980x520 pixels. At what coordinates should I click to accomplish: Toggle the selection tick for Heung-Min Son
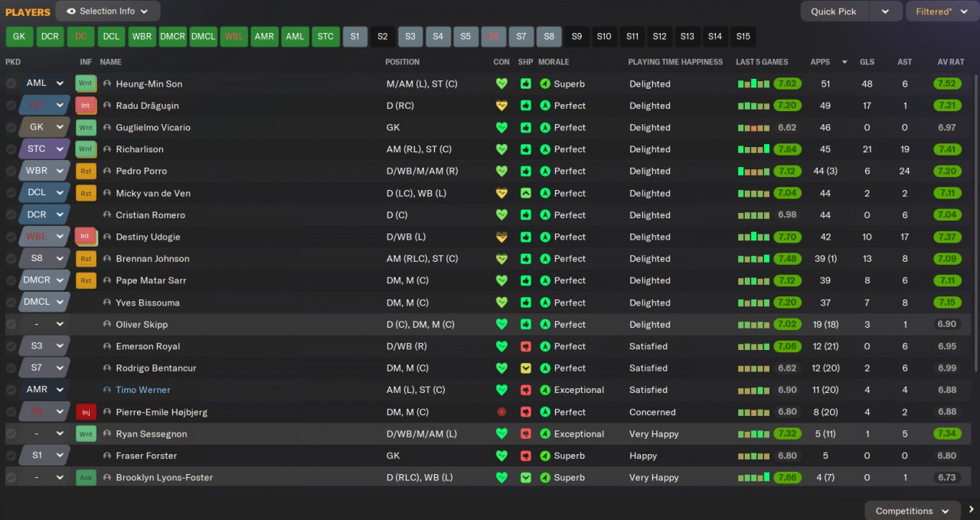click(11, 83)
